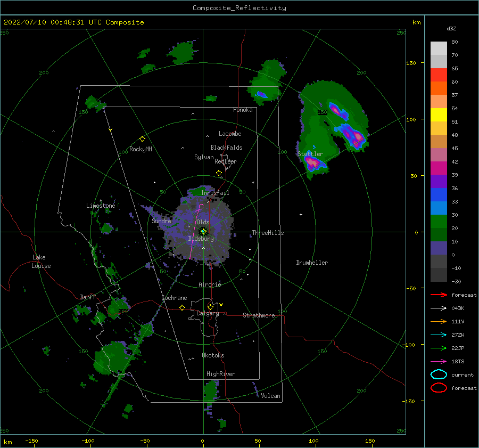The width and height of the screenshot is (479, 448).
Task: Click the orange 60 dBZ legend swatch
Action: (x=439, y=88)
